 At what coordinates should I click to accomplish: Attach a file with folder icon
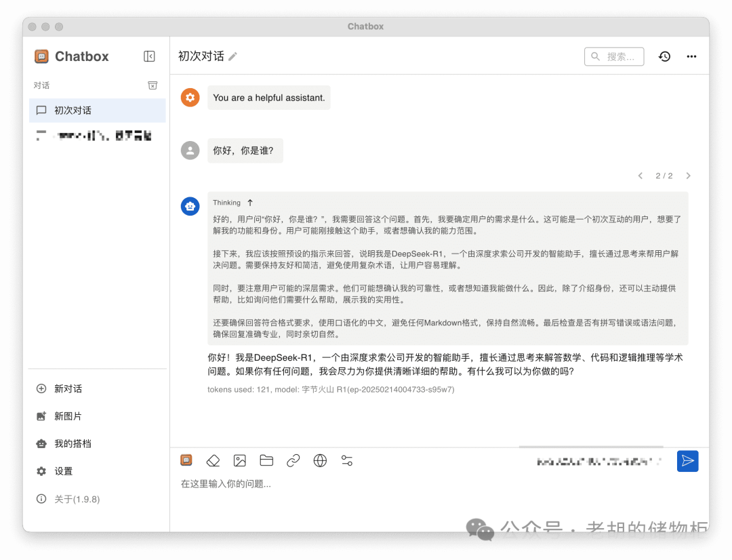tap(266, 460)
